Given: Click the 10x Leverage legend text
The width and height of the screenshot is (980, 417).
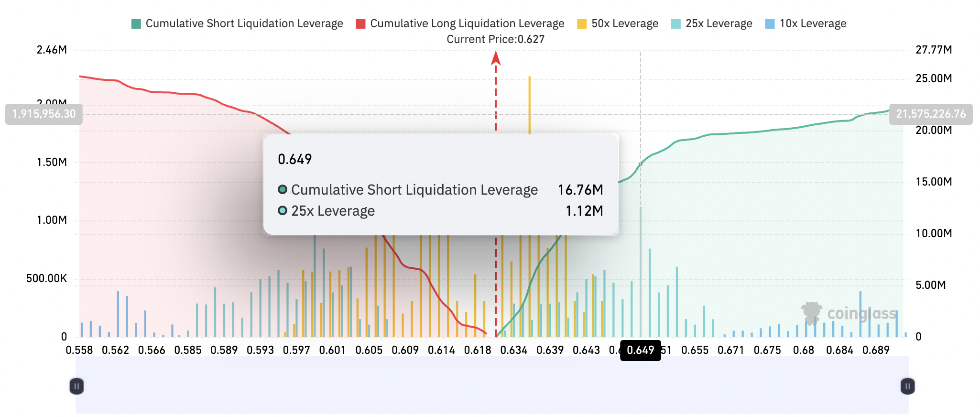Looking at the screenshot, I should coord(813,24).
